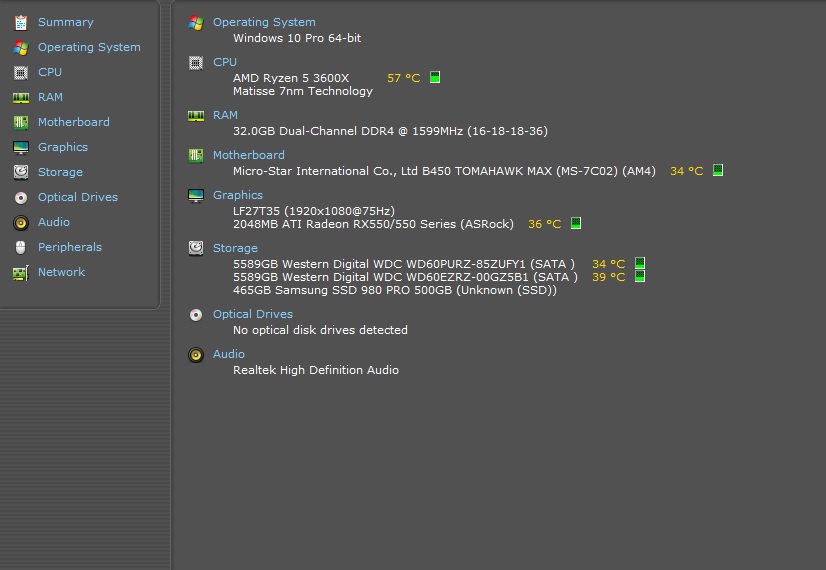Click the 34 °C WD60PURZ drive temperature
Image resolution: width=826 pixels, height=570 pixels.
[608, 264]
